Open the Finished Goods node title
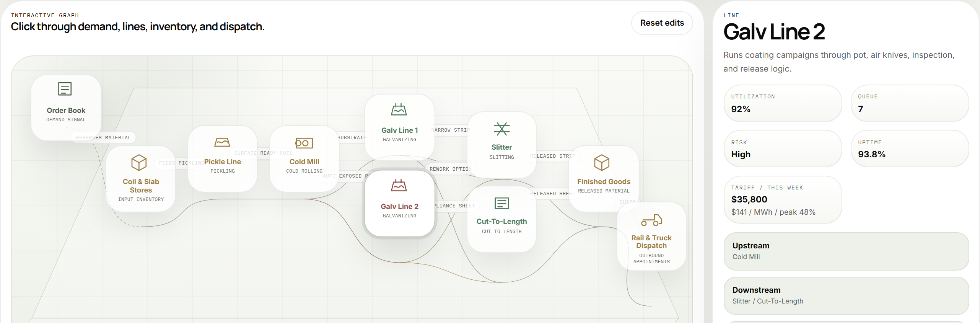 pos(604,181)
